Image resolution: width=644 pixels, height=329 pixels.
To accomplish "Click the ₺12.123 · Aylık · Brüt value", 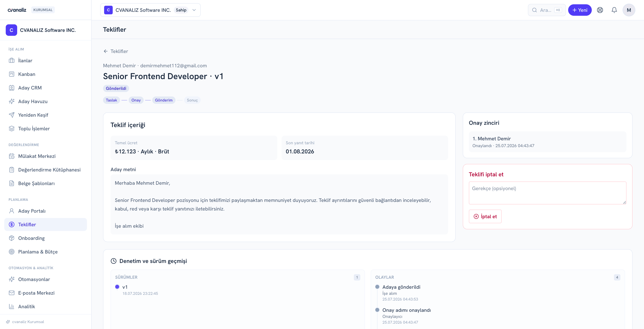I will tap(142, 151).
